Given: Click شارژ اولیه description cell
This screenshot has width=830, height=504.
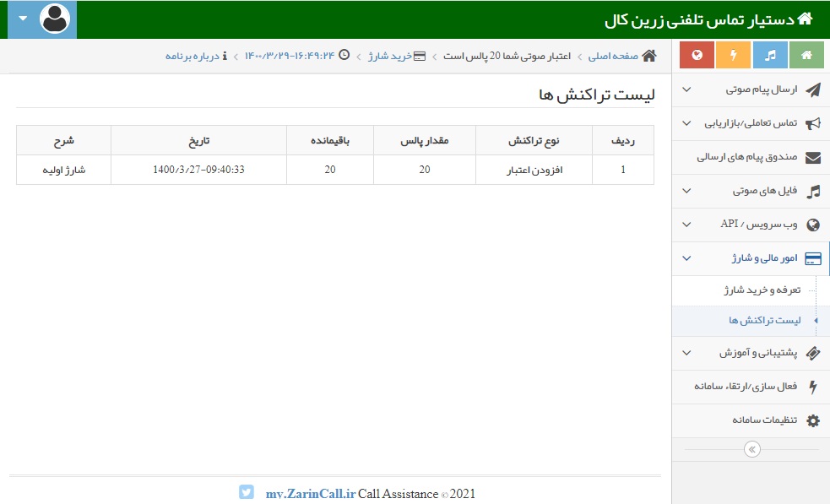Looking at the screenshot, I should click(x=63, y=170).
